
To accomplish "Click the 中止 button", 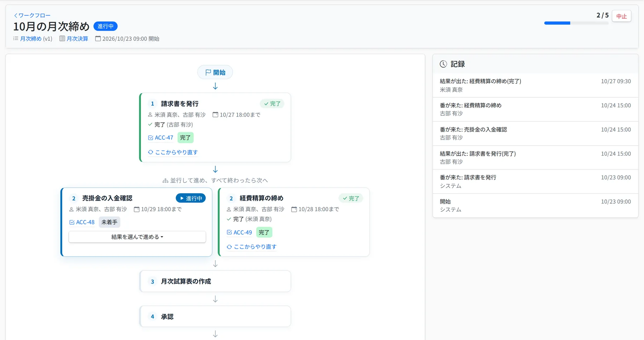I will [621, 16].
